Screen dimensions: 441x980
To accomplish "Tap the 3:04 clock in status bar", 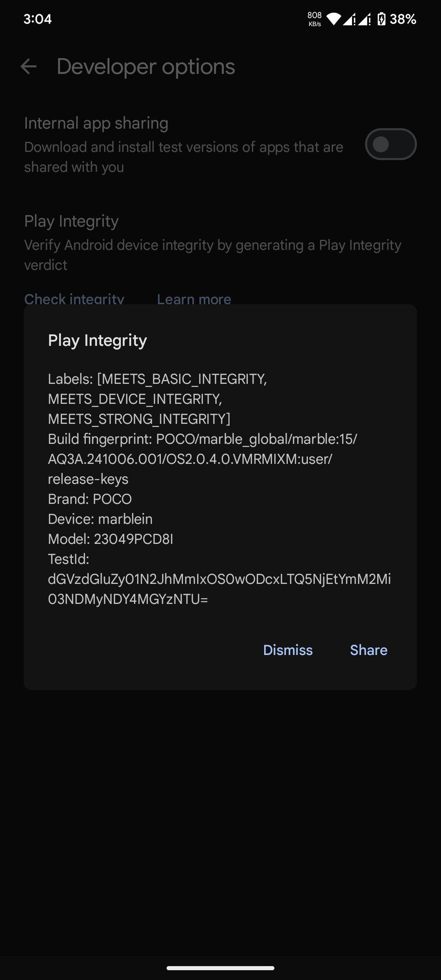I will 38,19.
